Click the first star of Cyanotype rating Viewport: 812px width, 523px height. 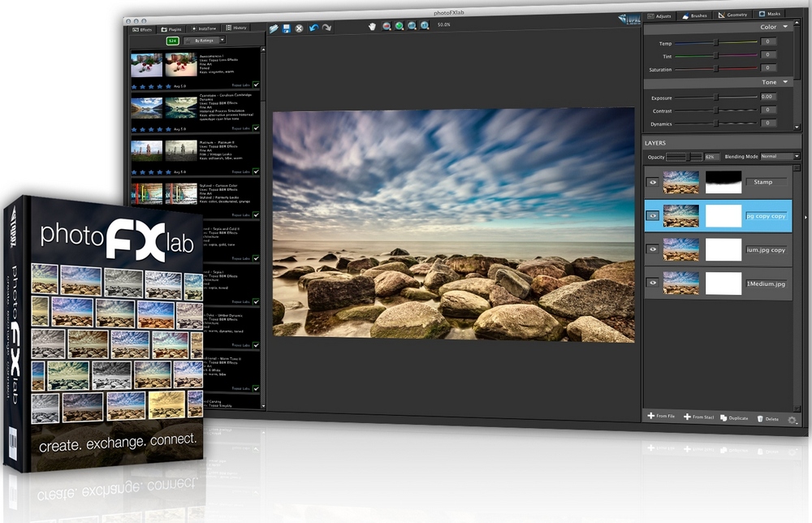135,129
